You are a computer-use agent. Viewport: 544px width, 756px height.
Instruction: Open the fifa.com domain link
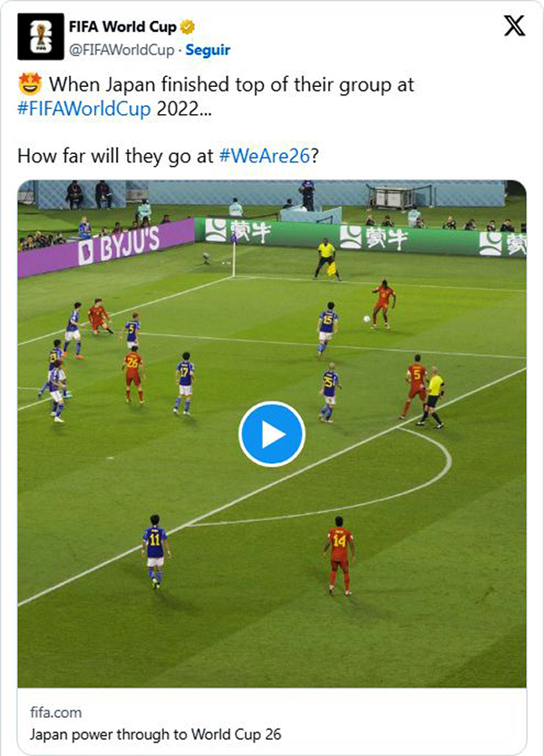tap(55, 712)
